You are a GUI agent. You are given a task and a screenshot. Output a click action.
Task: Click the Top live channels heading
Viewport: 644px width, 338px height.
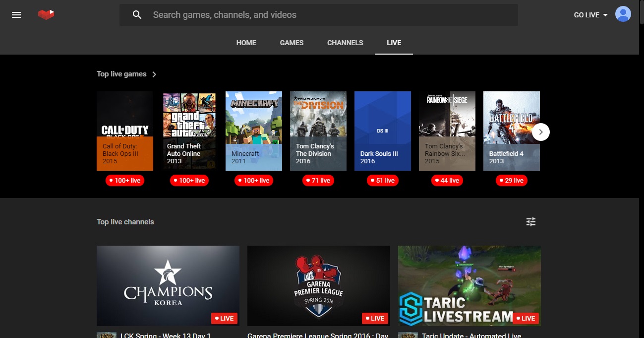(x=125, y=222)
